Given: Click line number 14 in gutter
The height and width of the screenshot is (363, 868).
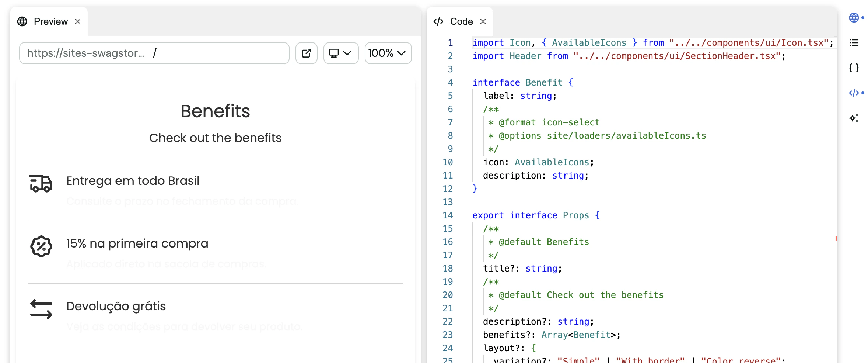Looking at the screenshot, I should coord(448,215).
